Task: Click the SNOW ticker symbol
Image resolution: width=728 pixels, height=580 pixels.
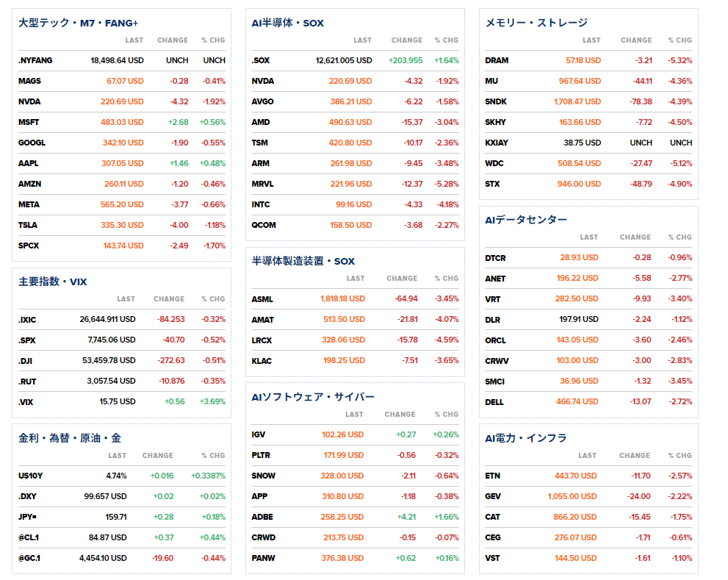Action: (264, 476)
